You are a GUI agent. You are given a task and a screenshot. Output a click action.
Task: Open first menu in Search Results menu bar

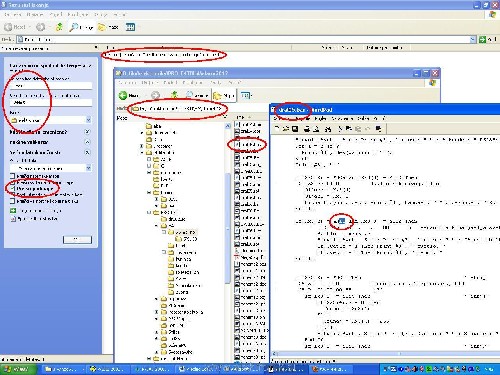click(x=13, y=15)
